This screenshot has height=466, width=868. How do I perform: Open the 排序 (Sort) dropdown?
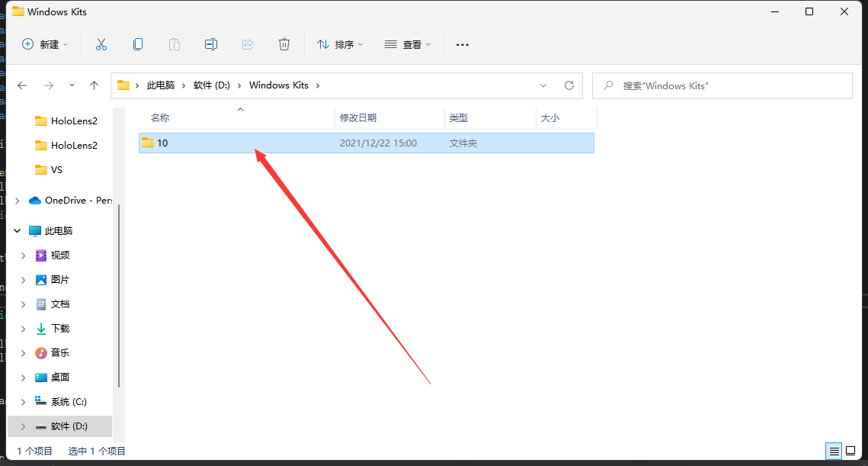[x=339, y=44]
